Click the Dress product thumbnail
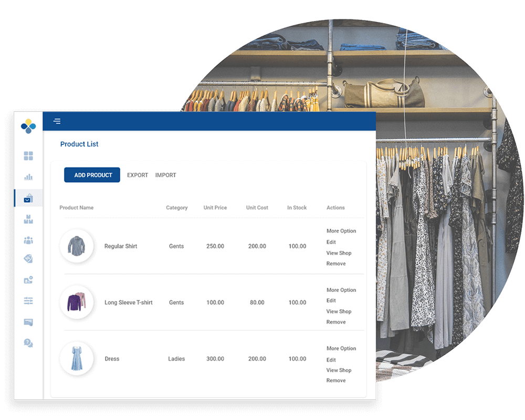Screen dimensions: 525x420 coord(77,359)
